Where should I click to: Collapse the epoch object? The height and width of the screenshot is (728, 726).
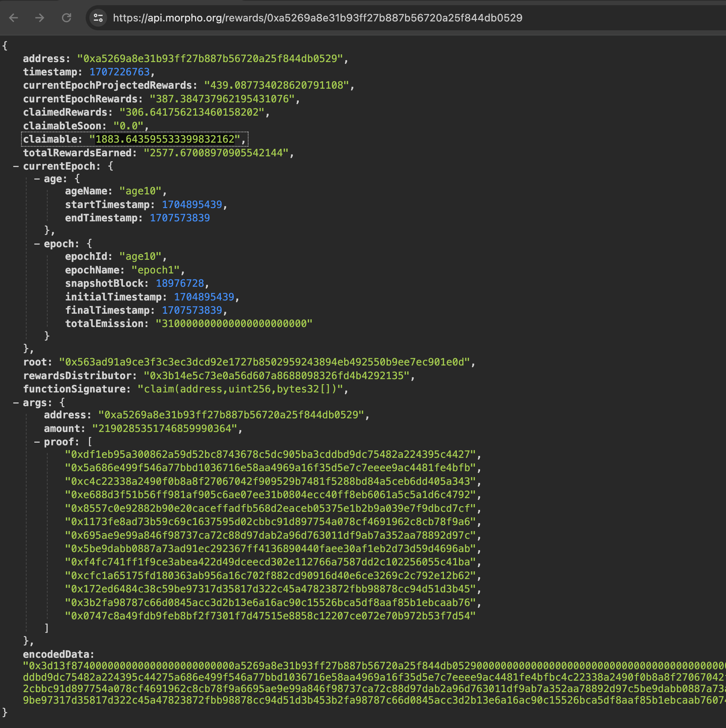(37, 244)
